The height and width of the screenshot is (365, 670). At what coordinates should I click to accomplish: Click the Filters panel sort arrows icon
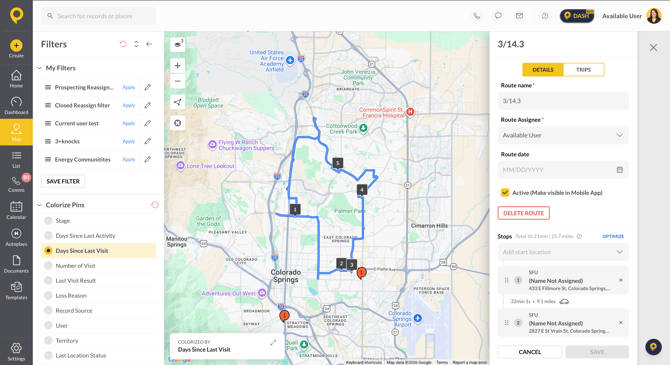136,44
